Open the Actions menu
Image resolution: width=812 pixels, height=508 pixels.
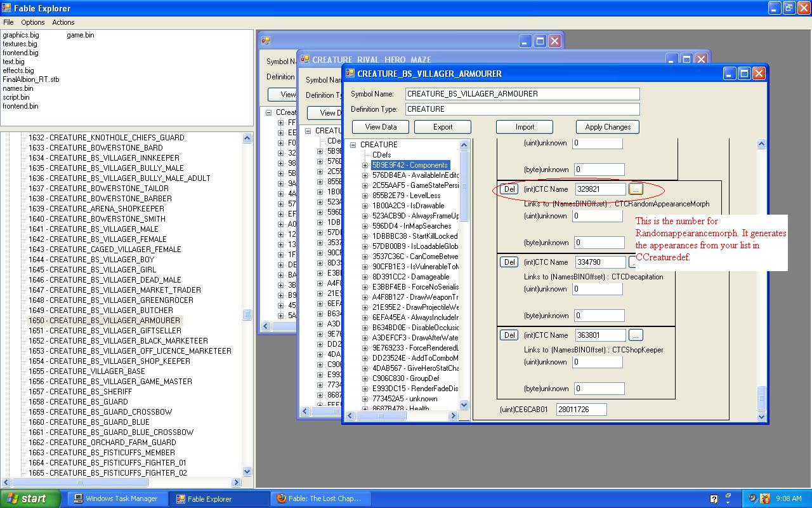click(x=63, y=22)
